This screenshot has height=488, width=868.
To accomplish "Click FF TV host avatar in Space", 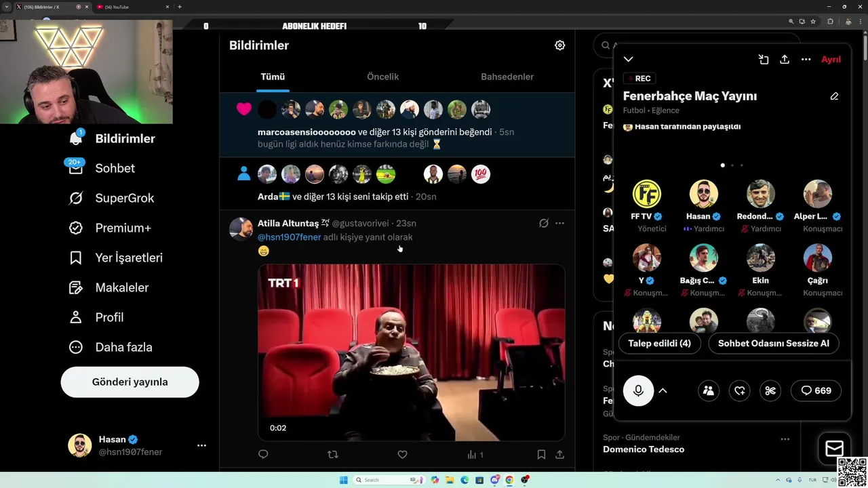I will pos(646,194).
